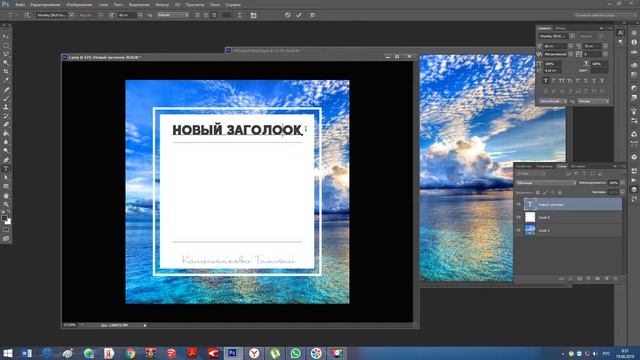
Task: Select the Eraser tool in the toolbox
Action: click(x=6, y=124)
